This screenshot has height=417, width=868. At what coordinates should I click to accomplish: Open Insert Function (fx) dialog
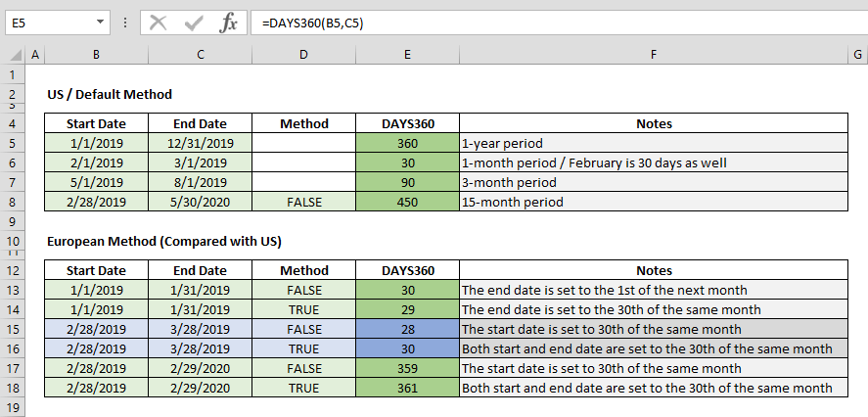click(228, 22)
